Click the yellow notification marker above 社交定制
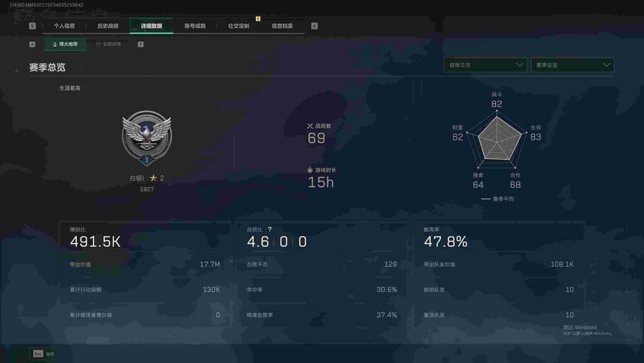Image resolution: width=644 pixels, height=363 pixels. 258,19
